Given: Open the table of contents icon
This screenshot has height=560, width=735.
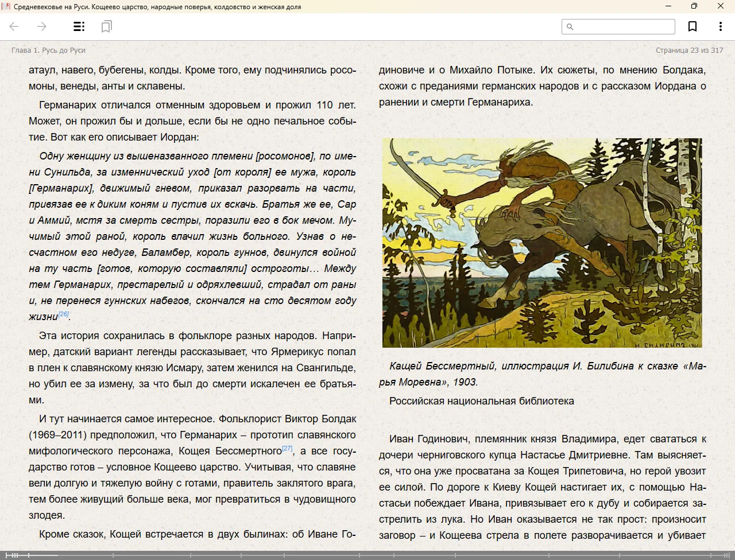Looking at the screenshot, I should pyautogui.click(x=79, y=26).
